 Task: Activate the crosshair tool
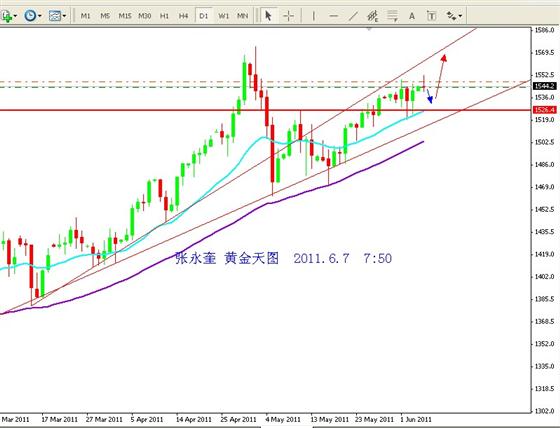(288, 16)
